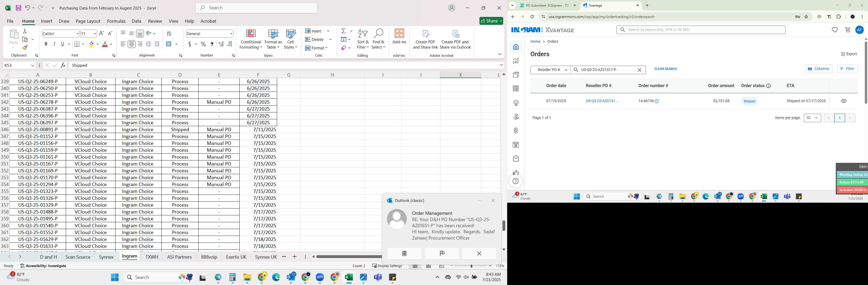Click Home breadcrumb link
Image resolution: width=868 pixels, height=285 pixels.
[535, 41]
